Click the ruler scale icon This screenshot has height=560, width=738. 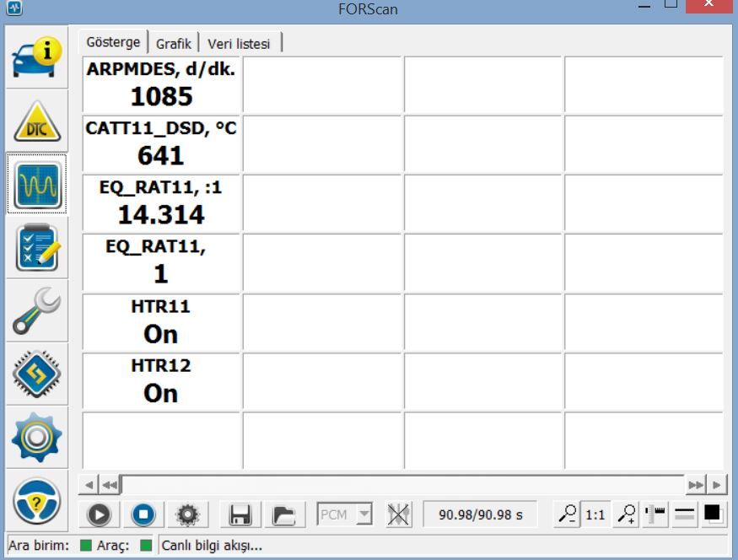[x=655, y=514]
